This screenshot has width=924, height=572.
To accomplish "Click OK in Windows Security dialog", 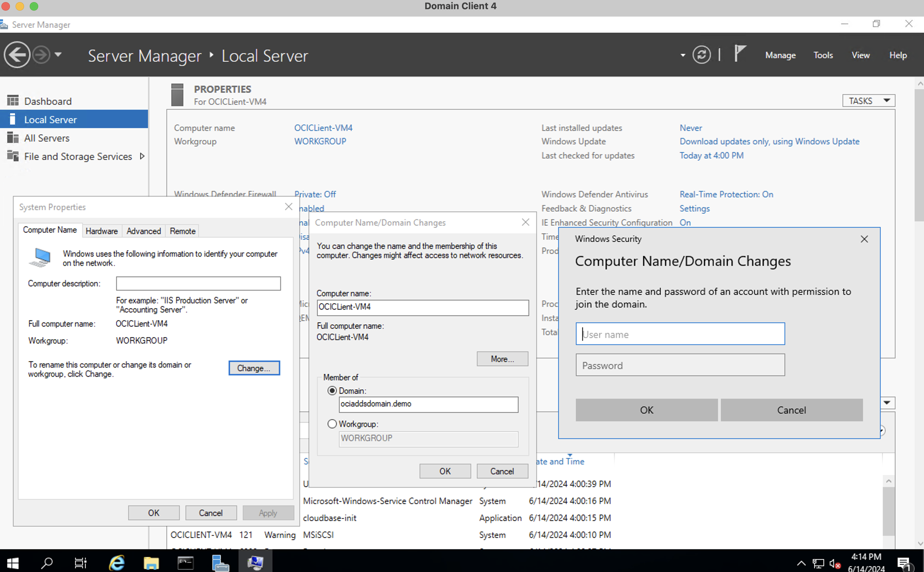I will (x=646, y=409).
